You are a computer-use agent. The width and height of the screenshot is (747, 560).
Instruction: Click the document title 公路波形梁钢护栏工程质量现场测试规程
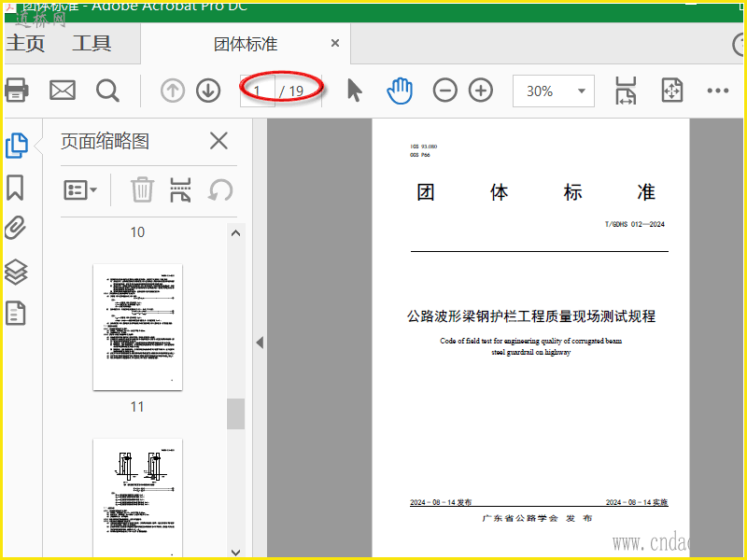click(x=531, y=316)
